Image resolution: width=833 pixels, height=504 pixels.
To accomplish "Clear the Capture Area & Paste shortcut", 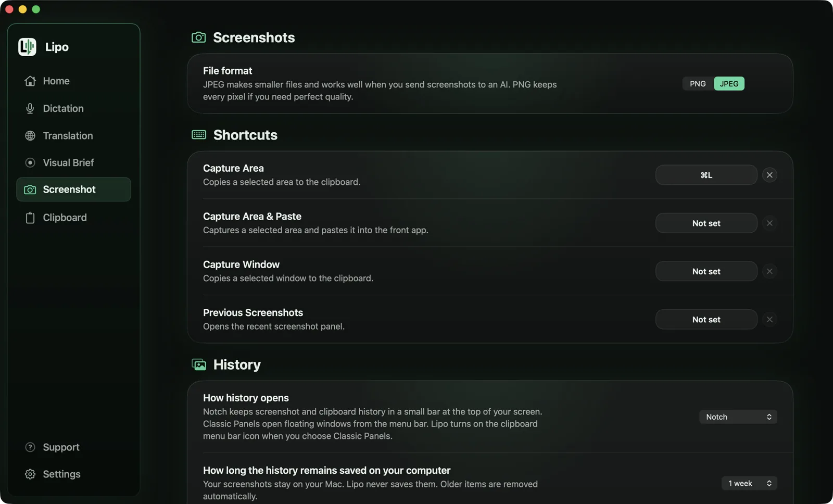I will point(769,223).
